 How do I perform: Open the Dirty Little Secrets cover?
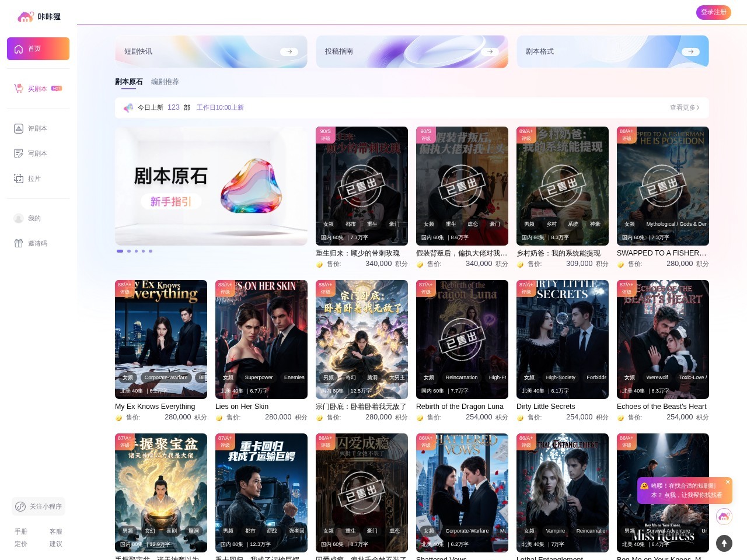(563, 339)
